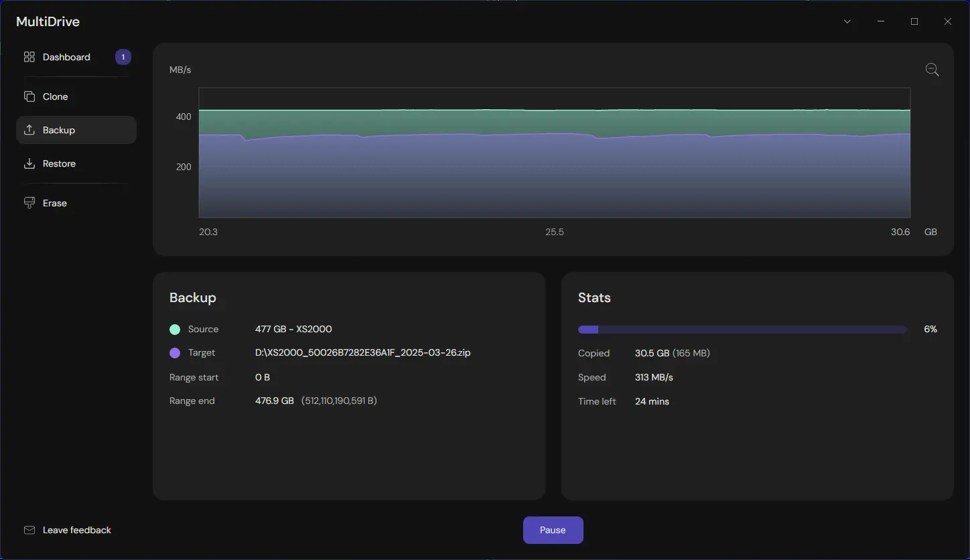Open the Leave feedback link
The height and width of the screenshot is (560, 970).
pyautogui.click(x=76, y=529)
